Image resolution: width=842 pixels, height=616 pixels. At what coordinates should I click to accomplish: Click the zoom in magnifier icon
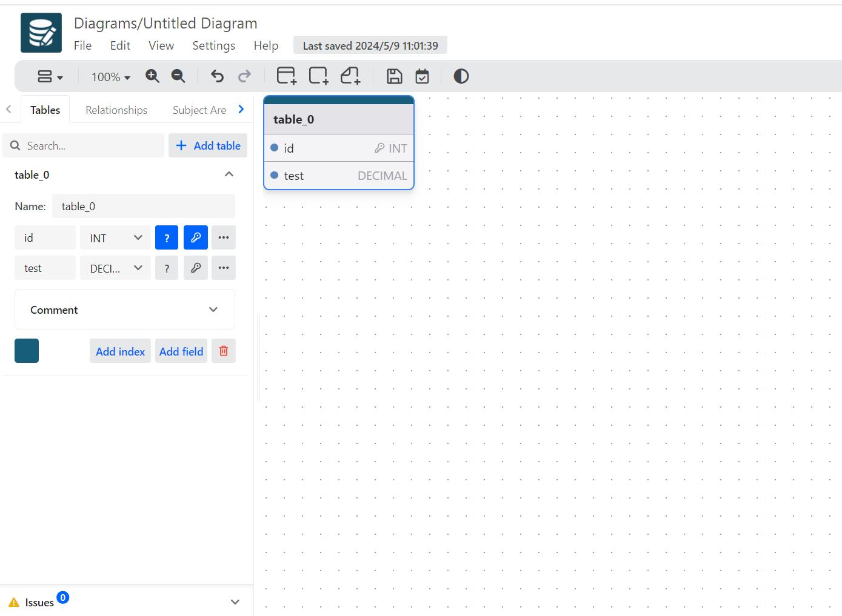point(152,76)
